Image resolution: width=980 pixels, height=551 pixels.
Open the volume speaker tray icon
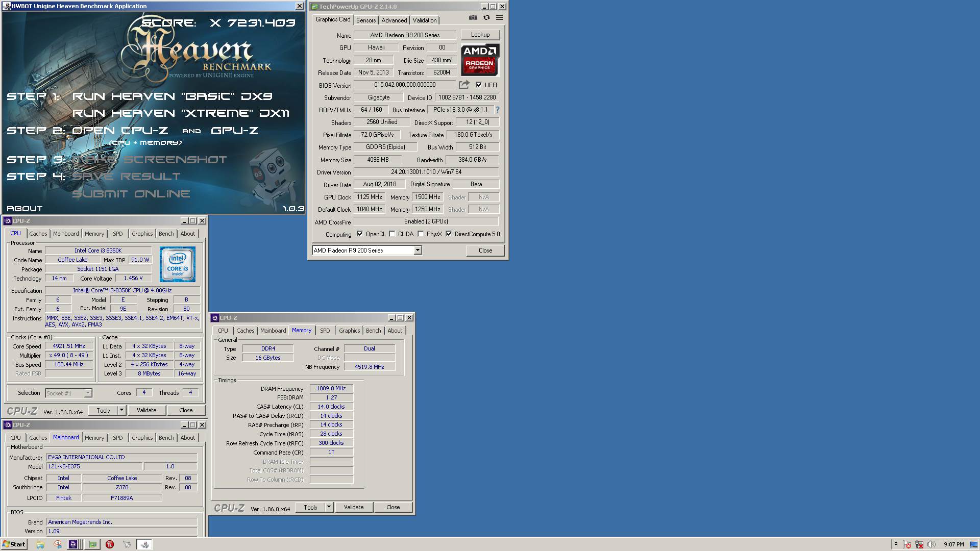[932, 544]
